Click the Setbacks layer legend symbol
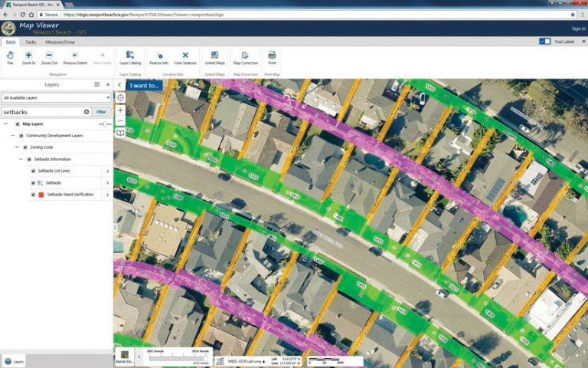588x368 pixels. coord(41,183)
